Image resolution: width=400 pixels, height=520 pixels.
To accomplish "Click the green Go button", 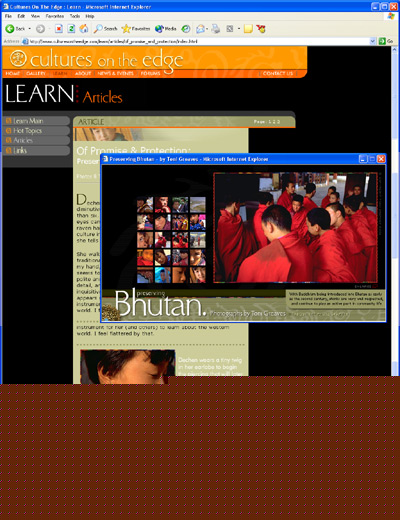I will pos(386,41).
